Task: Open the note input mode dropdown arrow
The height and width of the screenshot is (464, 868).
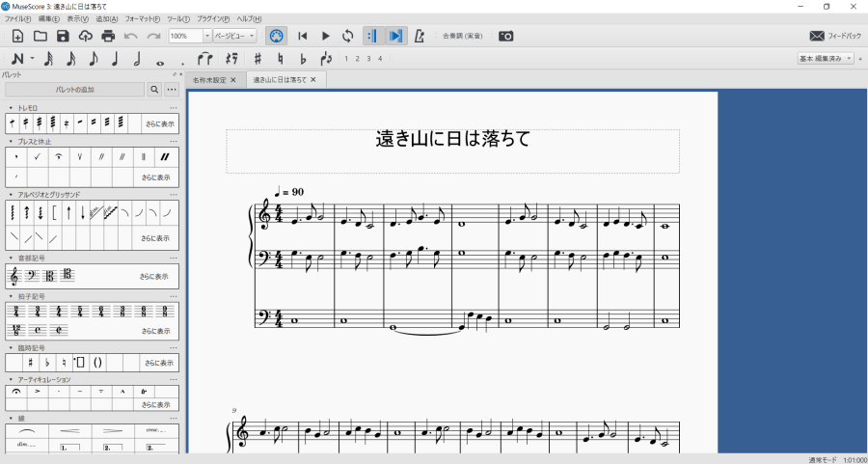Action: (x=32, y=58)
